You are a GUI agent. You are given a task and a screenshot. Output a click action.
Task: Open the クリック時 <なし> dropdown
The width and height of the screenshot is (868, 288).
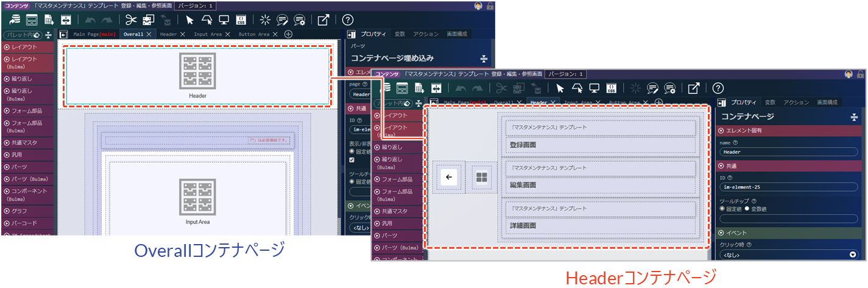pos(788,254)
